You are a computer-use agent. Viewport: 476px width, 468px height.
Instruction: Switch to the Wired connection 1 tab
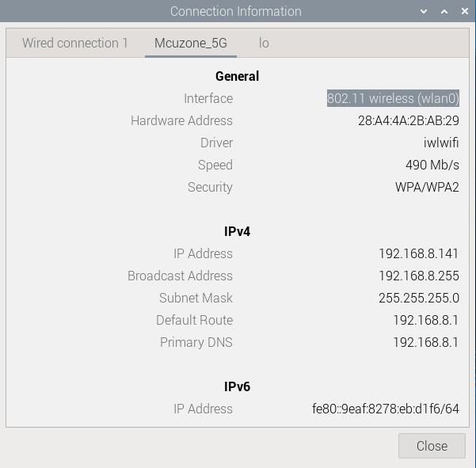[x=75, y=43]
